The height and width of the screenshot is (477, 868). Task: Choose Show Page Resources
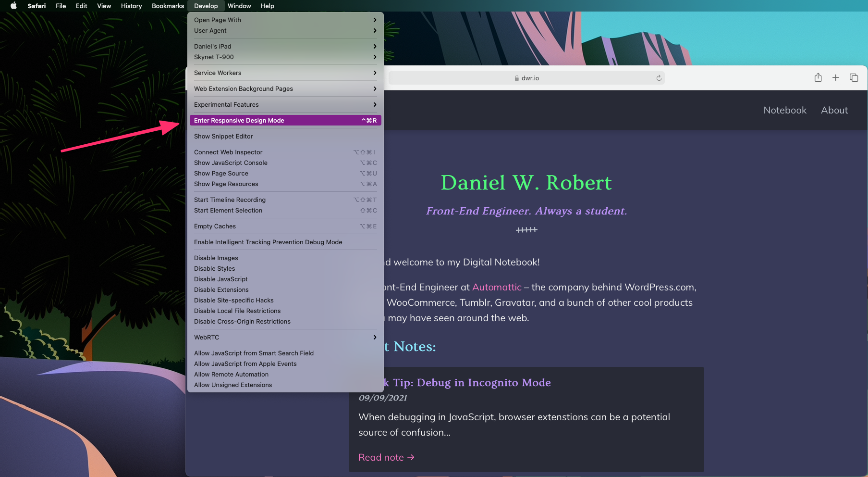(x=285, y=184)
